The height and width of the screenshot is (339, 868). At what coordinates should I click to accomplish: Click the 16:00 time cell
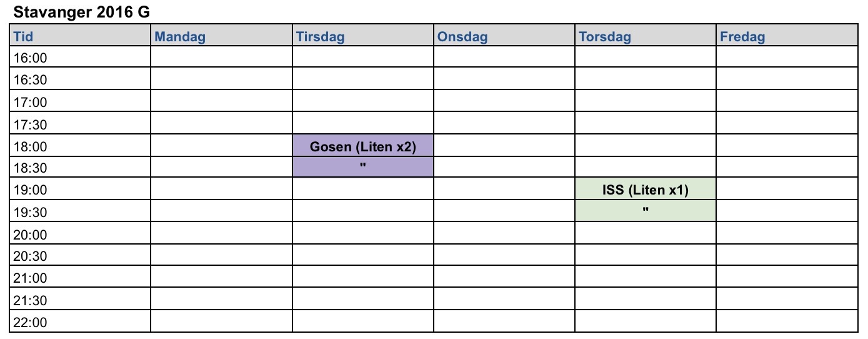(80, 58)
